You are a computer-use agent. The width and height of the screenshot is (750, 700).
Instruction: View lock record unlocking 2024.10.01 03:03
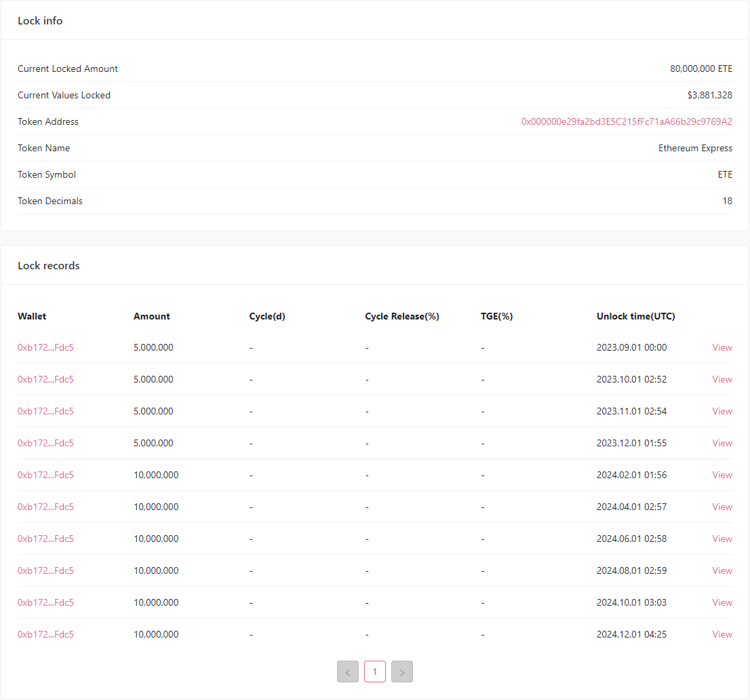(x=722, y=602)
